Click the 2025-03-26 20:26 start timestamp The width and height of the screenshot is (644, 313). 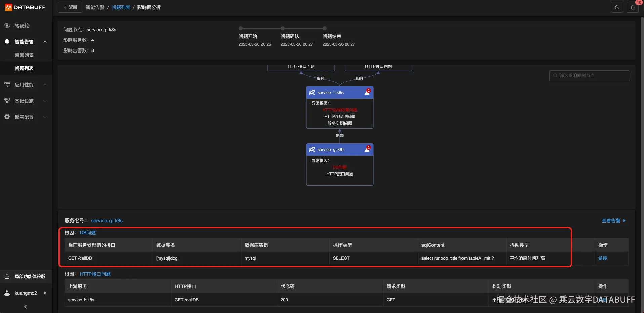coord(254,44)
